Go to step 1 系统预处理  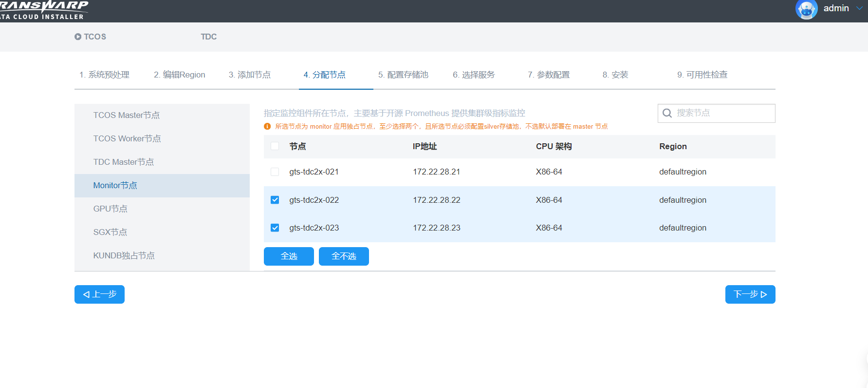(104, 75)
